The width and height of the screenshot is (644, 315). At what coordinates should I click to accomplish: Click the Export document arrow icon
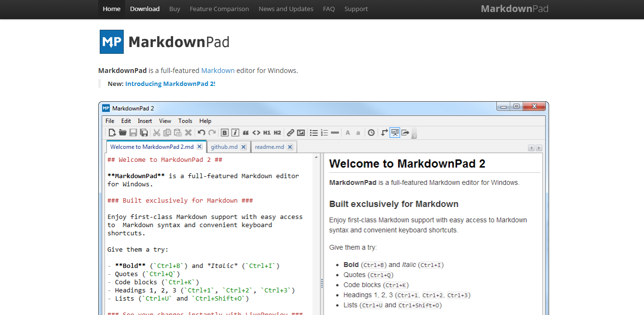click(405, 133)
